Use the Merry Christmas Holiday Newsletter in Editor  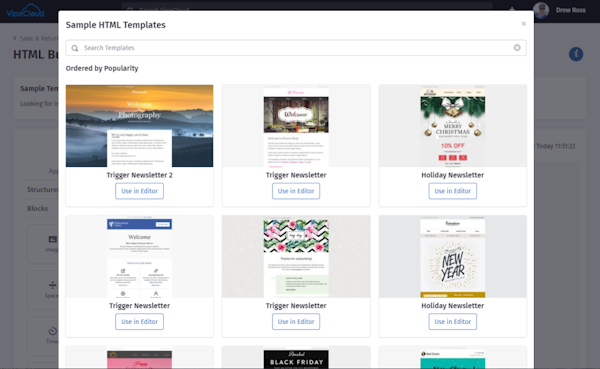click(x=452, y=191)
